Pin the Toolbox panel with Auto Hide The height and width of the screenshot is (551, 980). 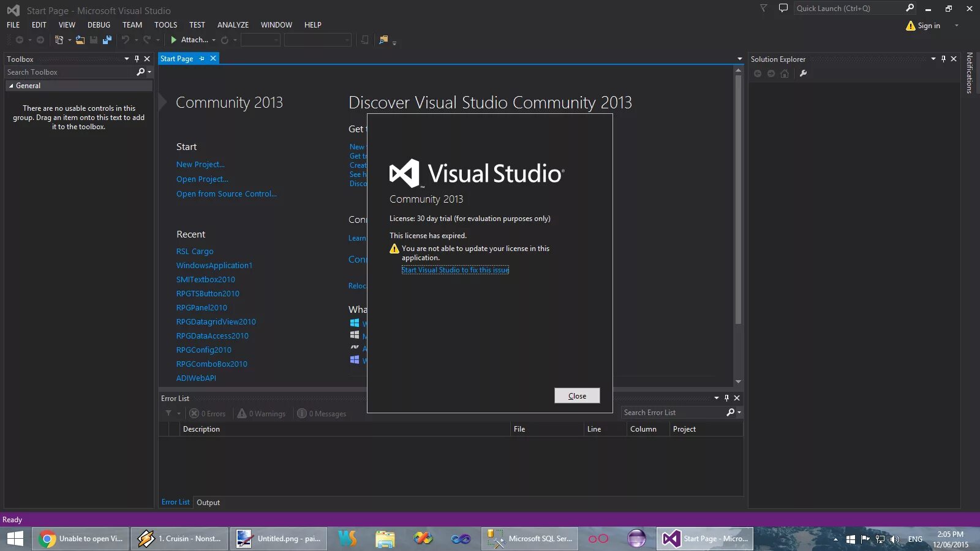click(137, 59)
